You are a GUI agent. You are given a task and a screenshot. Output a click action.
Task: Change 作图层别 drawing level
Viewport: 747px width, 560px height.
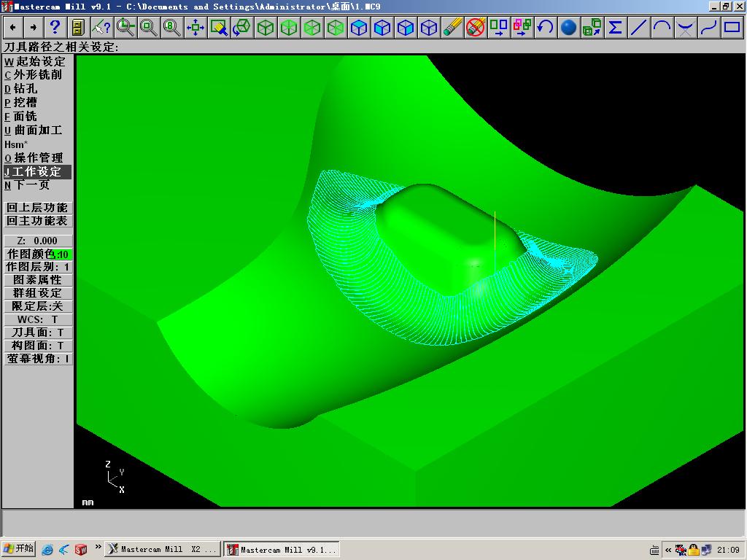[38, 267]
